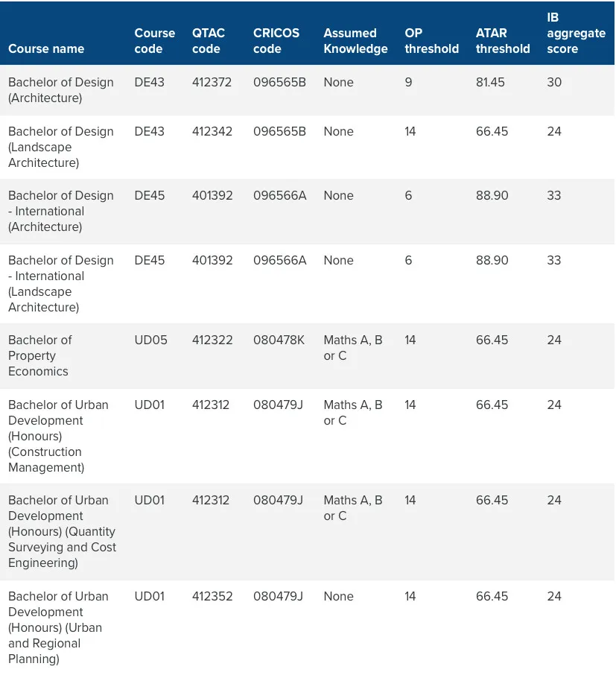Click IB aggregate score 30
The height and width of the screenshot is (675, 616).
coord(554,82)
